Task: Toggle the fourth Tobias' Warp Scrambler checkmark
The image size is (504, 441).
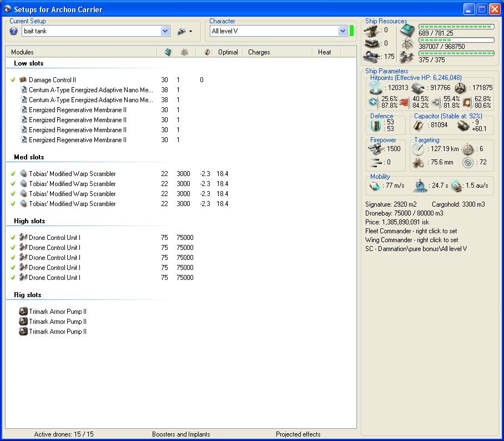Action: point(13,203)
